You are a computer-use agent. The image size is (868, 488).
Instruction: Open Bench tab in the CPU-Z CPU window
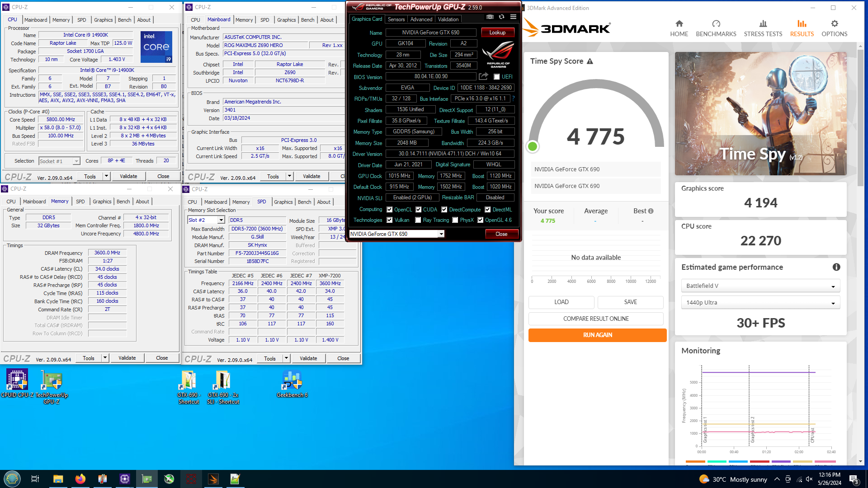[x=125, y=20]
